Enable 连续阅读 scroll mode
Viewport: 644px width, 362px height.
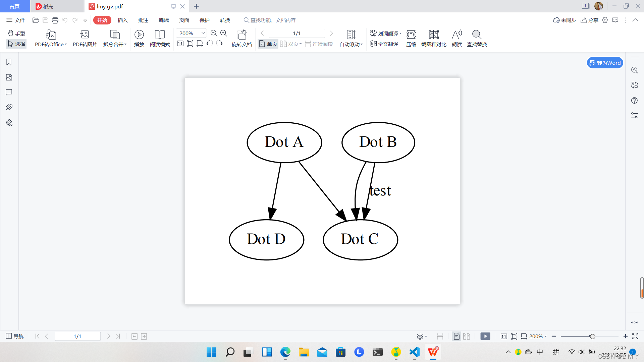(x=318, y=44)
